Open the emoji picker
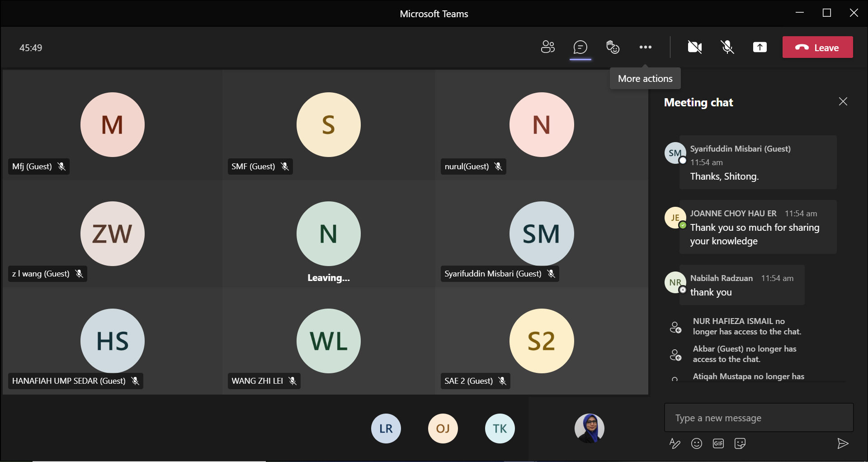This screenshot has height=462, width=868. [x=696, y=443]
